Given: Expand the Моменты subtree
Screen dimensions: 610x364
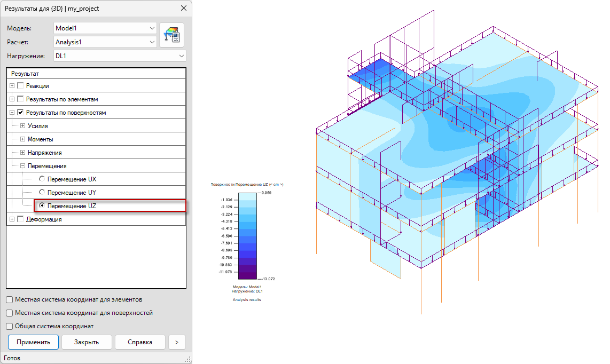Looking at the screenshot, I should [22, 139].
